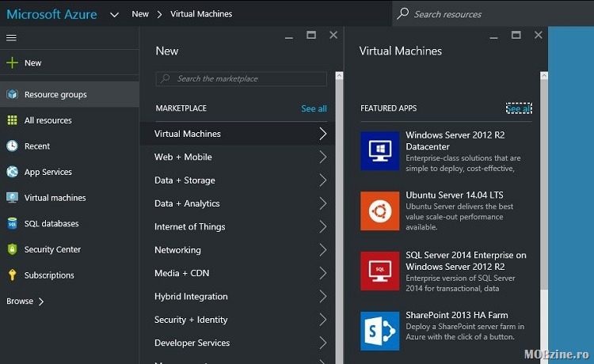Image resolution: width=594 pixels, height=364 pixels.
Task: Click the Resource groups cube icon
Action: pos(12,94)
